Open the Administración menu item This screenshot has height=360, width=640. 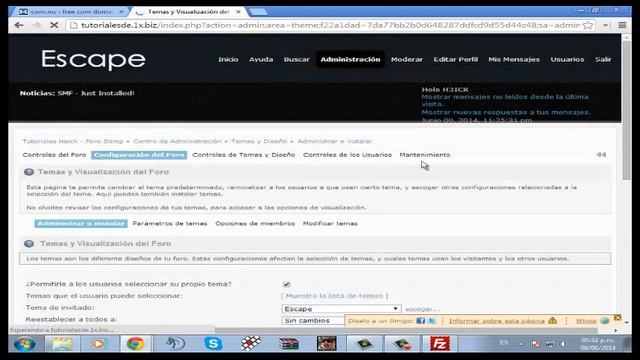click(x=350, y=60)
